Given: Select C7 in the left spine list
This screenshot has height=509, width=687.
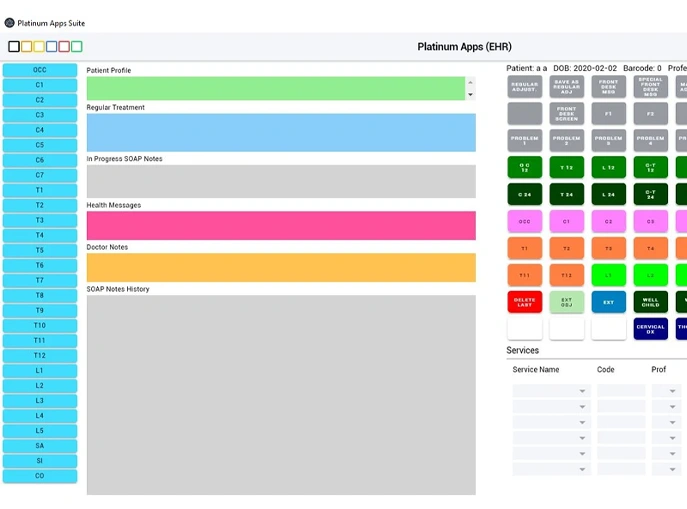Looking at the screenshot, I should tap(40, 175).
